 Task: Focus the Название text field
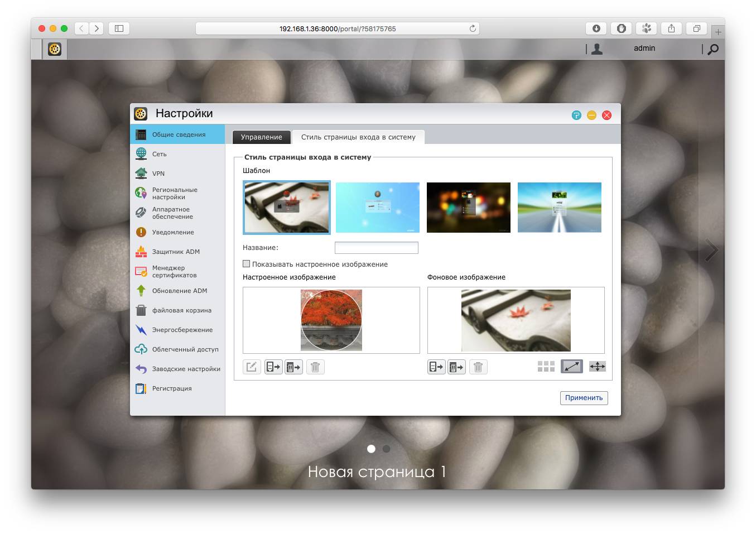(x=377, y=248)
